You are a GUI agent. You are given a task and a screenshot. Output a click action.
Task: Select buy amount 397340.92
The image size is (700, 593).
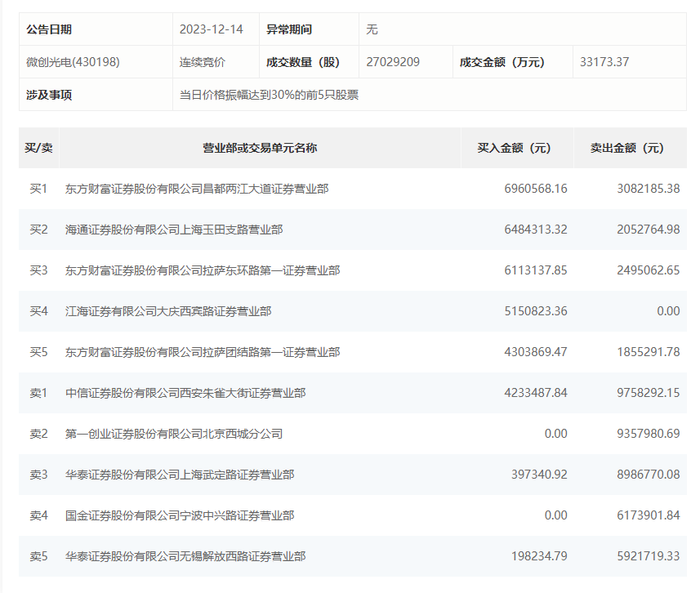539,475
